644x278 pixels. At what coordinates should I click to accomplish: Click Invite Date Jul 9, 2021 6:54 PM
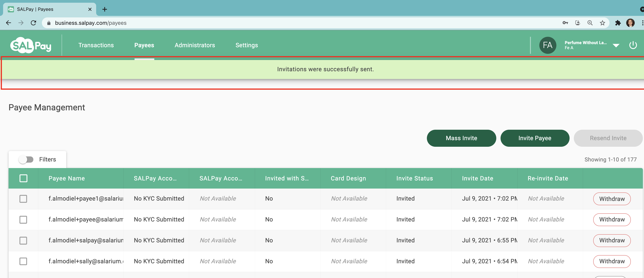click(x=489, y=261)
